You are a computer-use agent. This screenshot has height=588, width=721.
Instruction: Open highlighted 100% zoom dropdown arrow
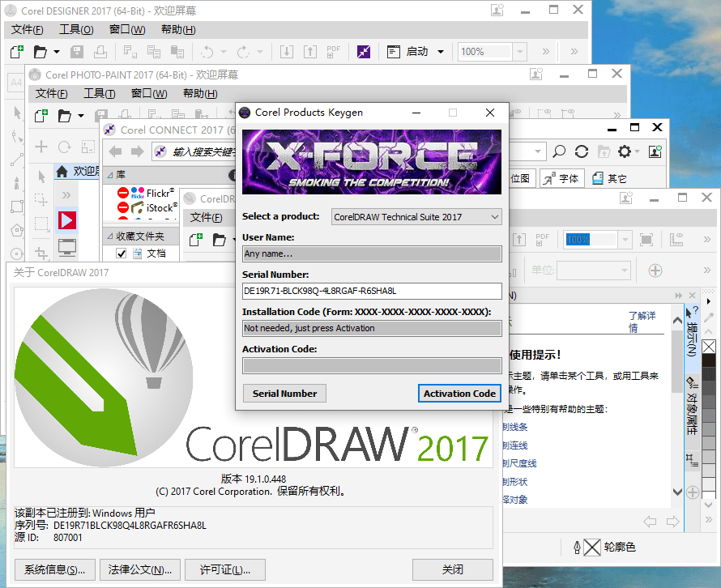[625, 240]
